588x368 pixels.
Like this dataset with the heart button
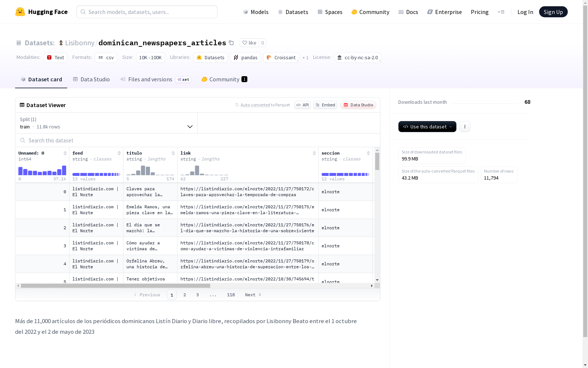coord(249,43)
